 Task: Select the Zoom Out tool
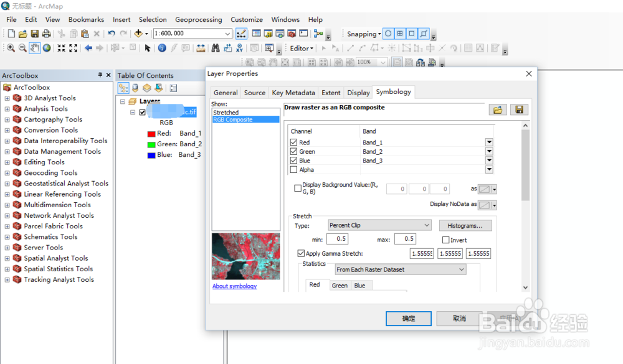(22, 48)
